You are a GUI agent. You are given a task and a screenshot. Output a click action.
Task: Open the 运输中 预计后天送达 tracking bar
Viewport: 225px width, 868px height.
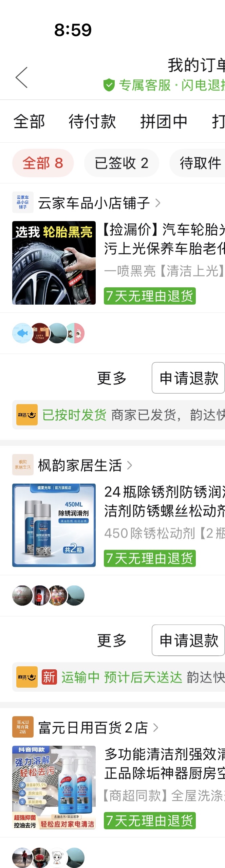(119, 677)
